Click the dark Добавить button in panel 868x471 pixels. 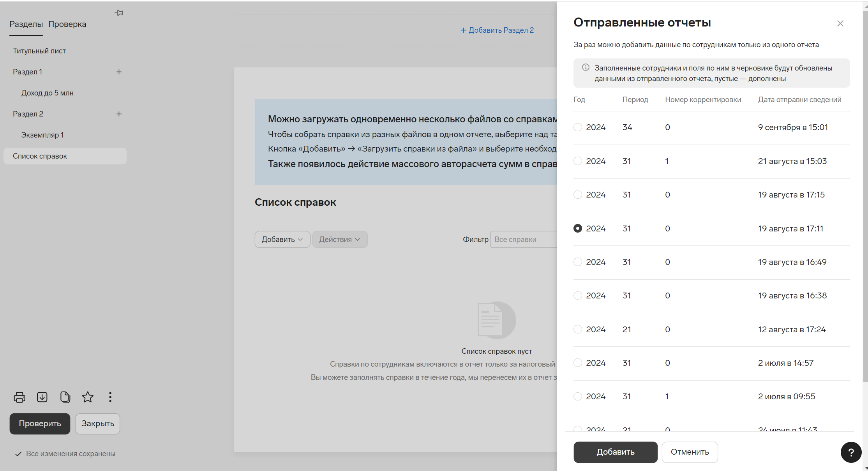(615, 452)
